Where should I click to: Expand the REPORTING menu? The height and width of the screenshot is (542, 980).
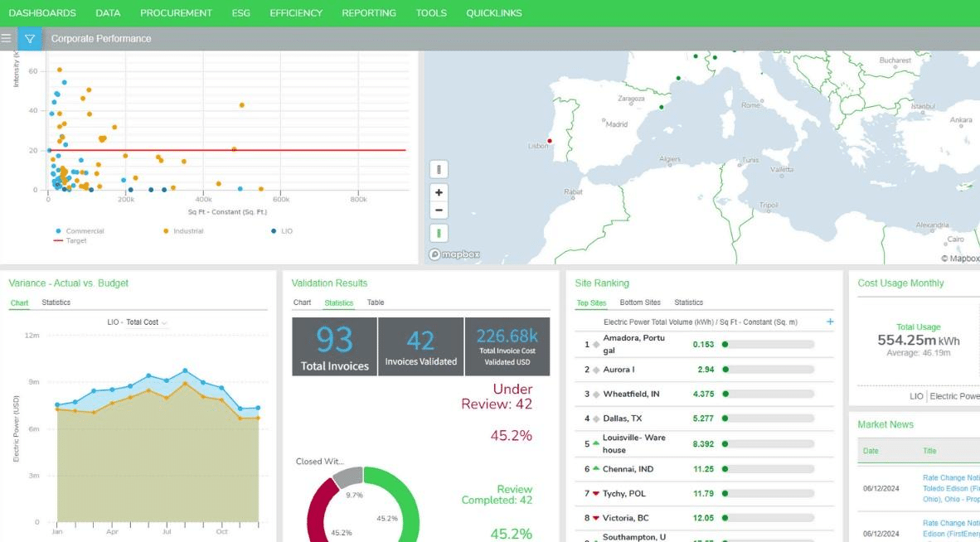[x=368, y=13]
